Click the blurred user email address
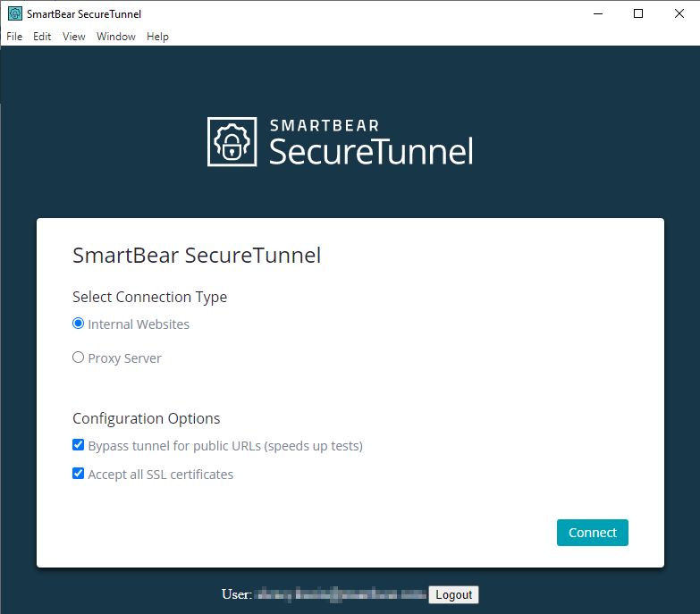700x614 pixels. (x=341, y=594)
